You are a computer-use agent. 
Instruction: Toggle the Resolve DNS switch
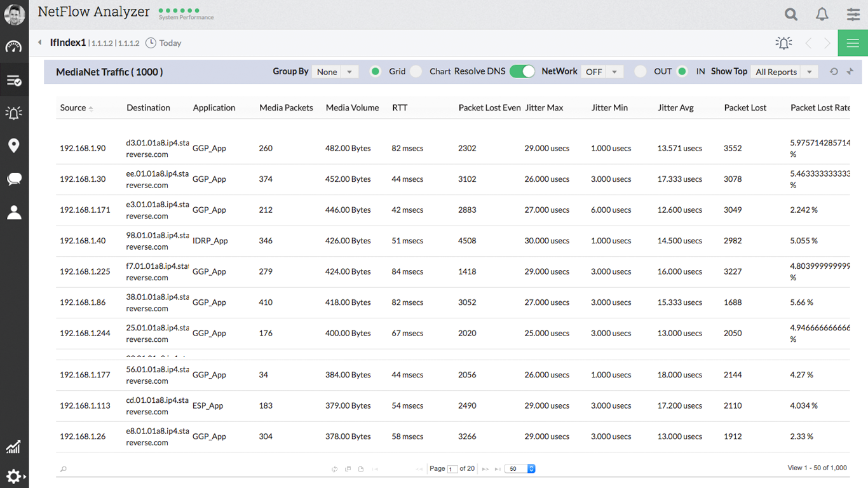click(x=522, y=71)
